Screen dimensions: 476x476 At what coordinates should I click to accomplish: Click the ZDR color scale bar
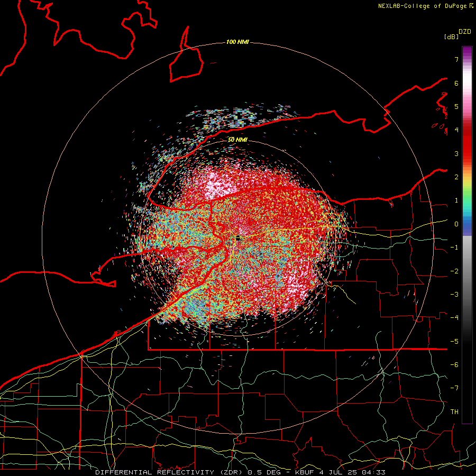[467, 235]
